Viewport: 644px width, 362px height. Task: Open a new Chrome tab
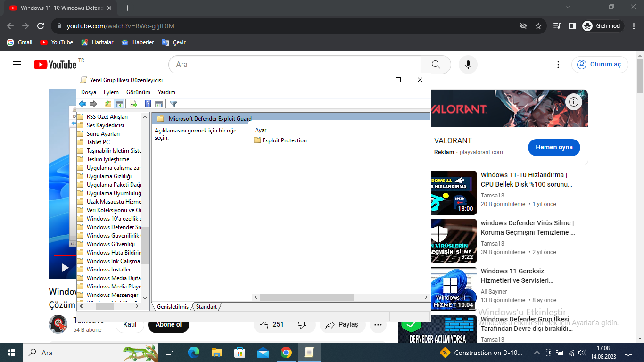[x=127, y=8]
